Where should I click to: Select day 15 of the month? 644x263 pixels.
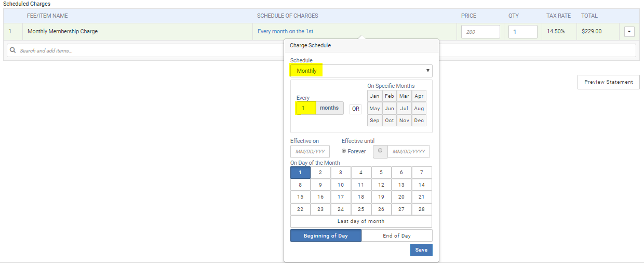[x=300, y=197]
